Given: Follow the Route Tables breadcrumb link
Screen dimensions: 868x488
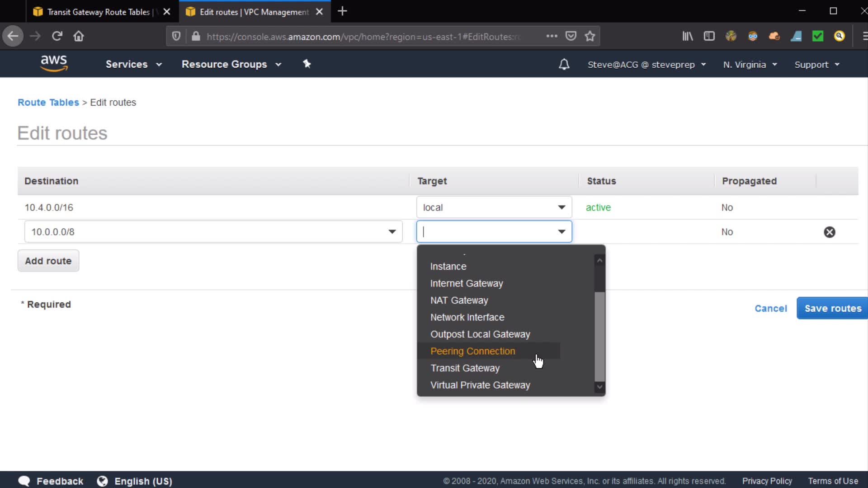Looking at the screenshot, I should pos(48,103).
